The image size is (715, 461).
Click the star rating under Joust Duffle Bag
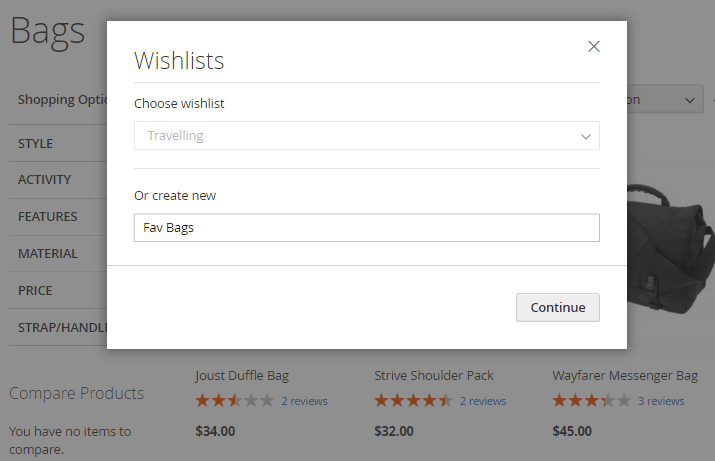click(234, 401)
